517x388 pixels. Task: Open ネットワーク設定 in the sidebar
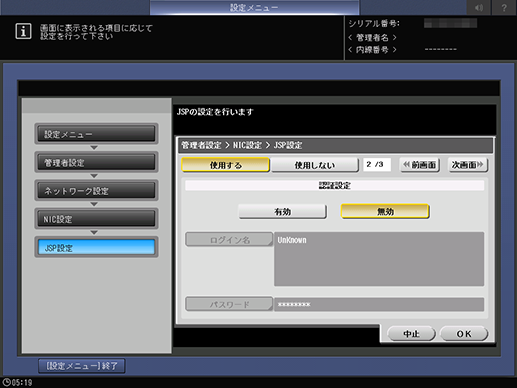coord(96,191)
